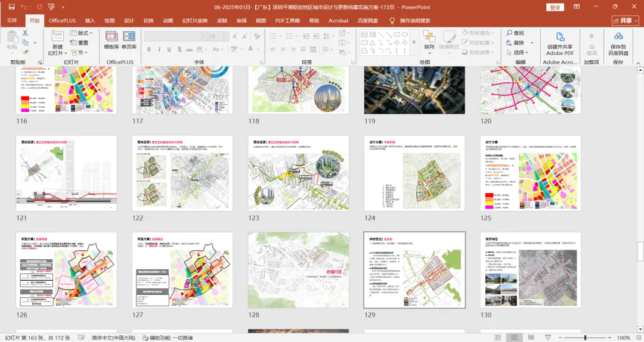
Task: Click zoom level 100% text
Action: 624,337
